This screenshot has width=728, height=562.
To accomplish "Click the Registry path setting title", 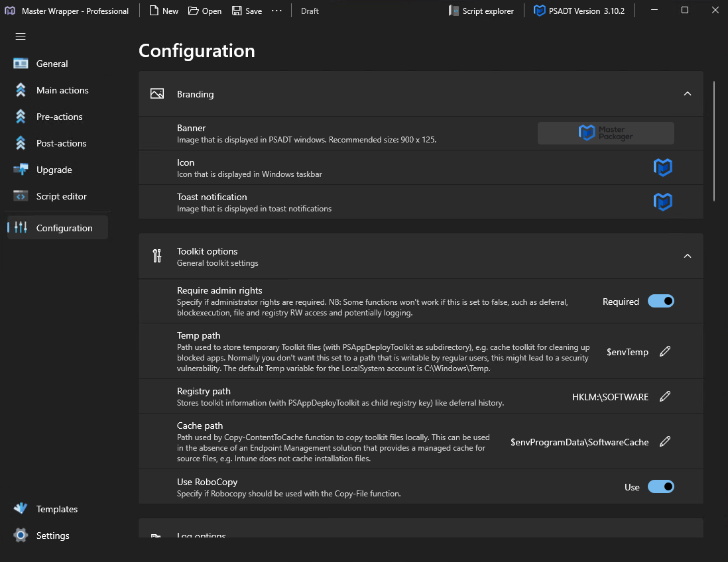I will click(x=204, y=391).
